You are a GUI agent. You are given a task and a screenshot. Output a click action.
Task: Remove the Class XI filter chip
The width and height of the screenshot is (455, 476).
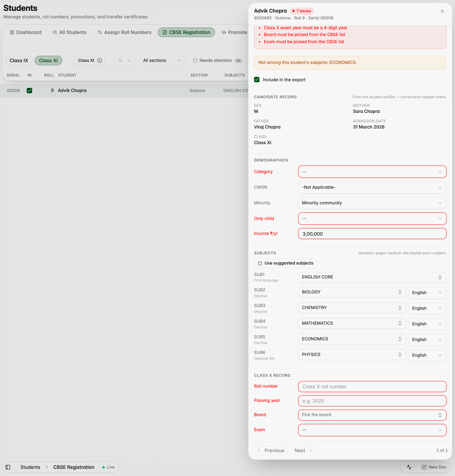pyautogui.click(x=100, y=61)
